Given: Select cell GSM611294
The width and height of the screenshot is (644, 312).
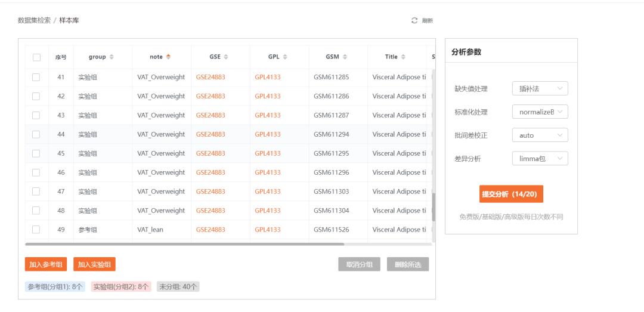Looking at the screenshot, I should (331, 134).
